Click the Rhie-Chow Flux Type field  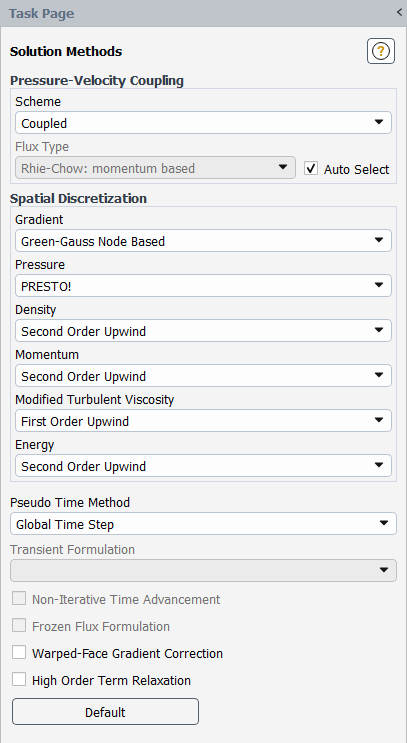tap(155, 168)
